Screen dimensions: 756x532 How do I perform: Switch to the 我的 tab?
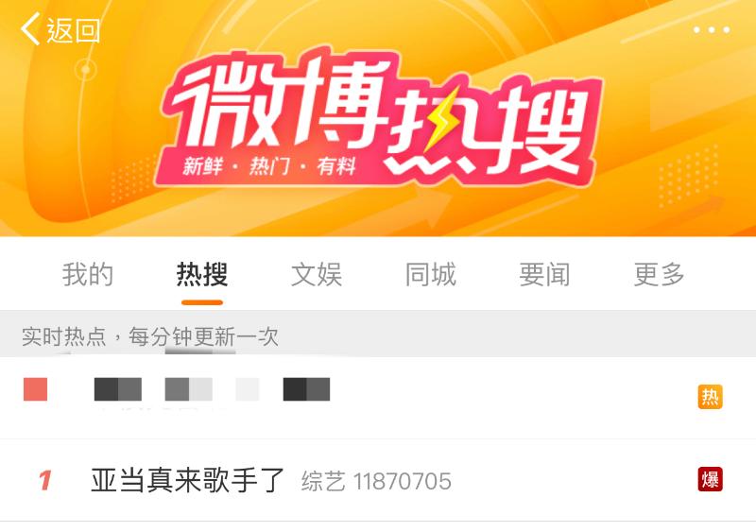pyautogui.click(x=88, y=274)
